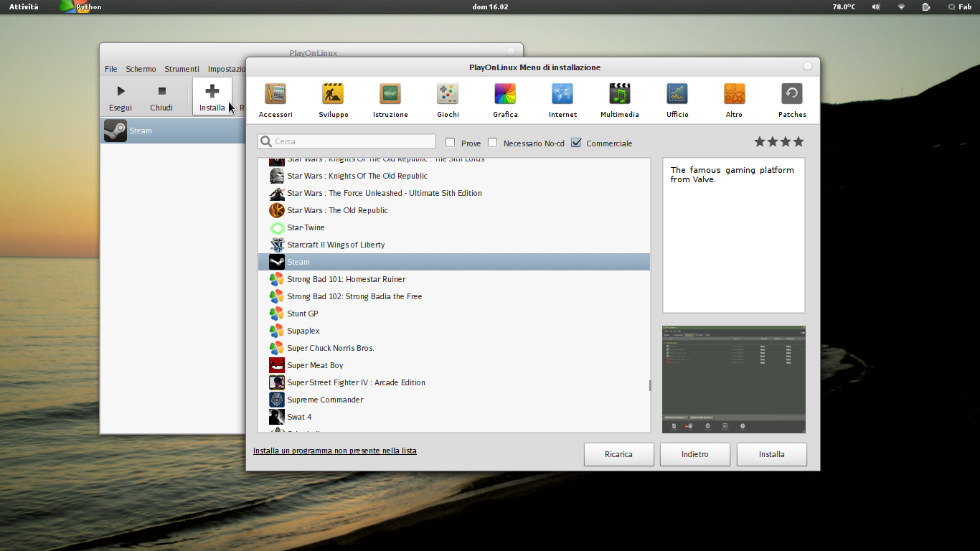980x551 pixels.
Task: Click the Installa plus icon in main window
Action: 212,91
